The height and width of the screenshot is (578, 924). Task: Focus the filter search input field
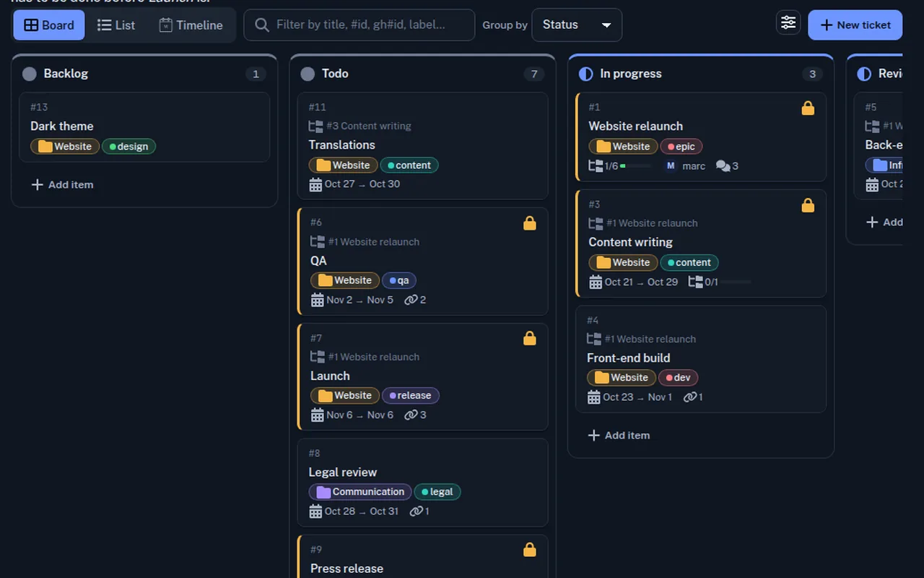pyautogui.click(x=359, y=25)
